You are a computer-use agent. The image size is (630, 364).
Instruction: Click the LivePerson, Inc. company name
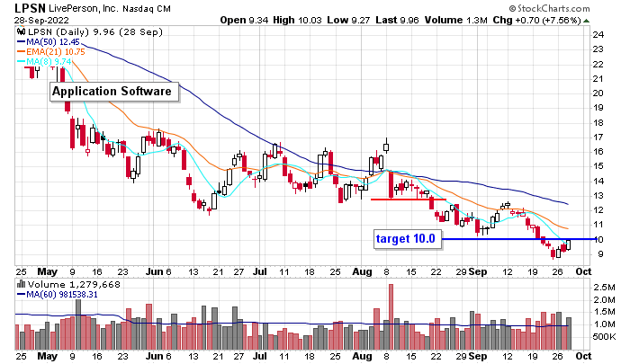pyautogui.click(x=84, y=8)
